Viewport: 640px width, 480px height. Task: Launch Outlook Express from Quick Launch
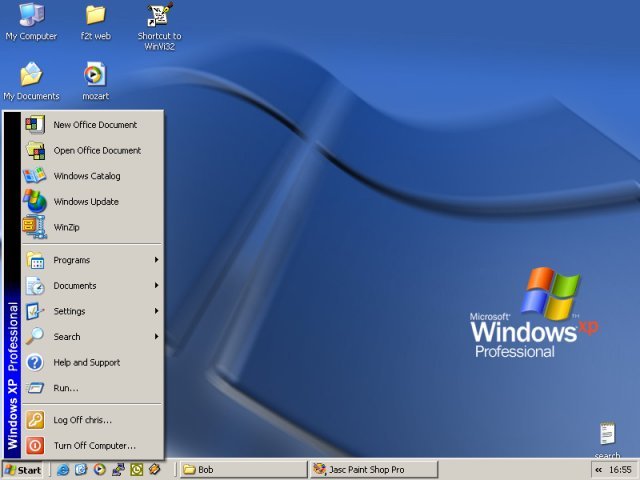point(81,470)
